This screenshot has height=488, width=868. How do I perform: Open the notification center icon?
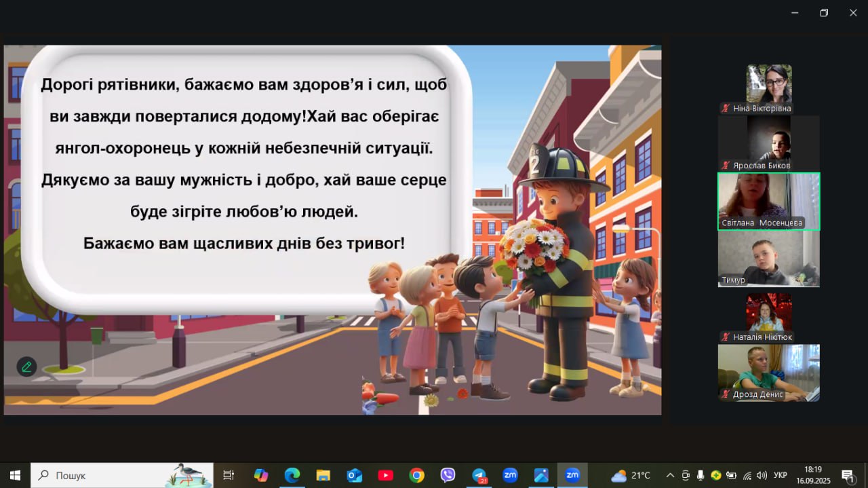(848, 475)
